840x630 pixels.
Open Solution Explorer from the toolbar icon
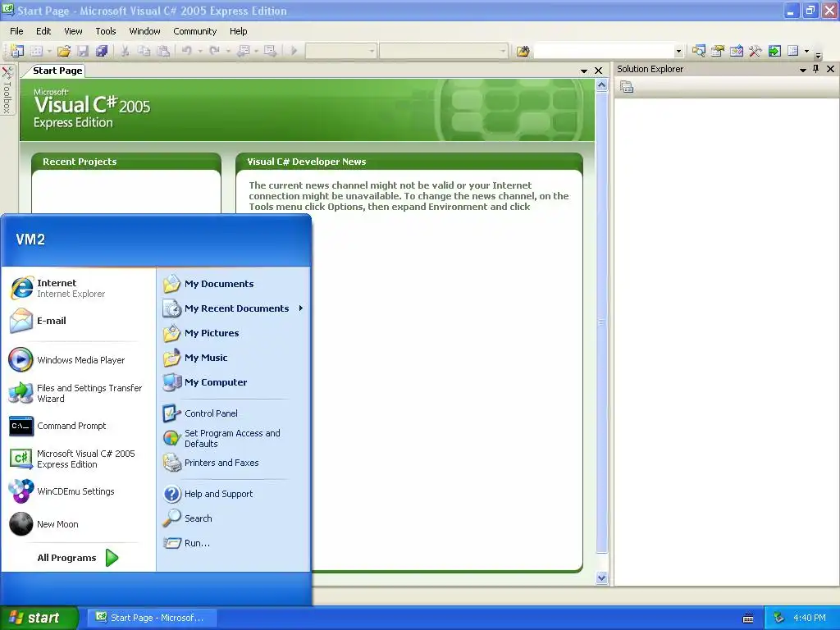tap(699, 51)
